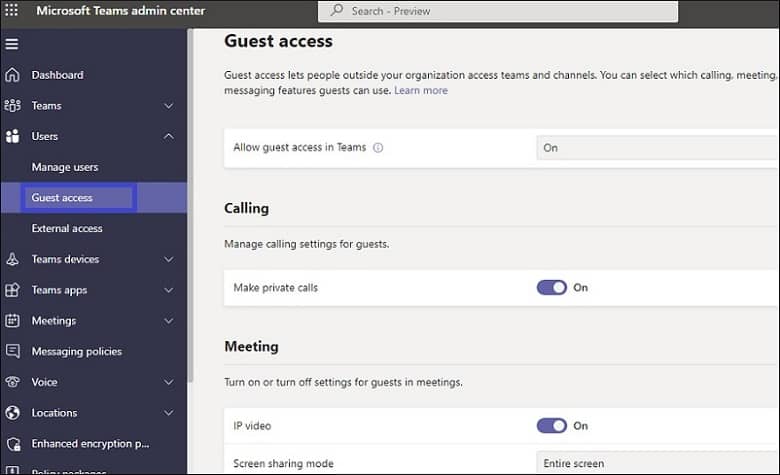Click the Messaging policies chat icon
The height and width of the screenshot is (475, 780).
tap(12, 351)
